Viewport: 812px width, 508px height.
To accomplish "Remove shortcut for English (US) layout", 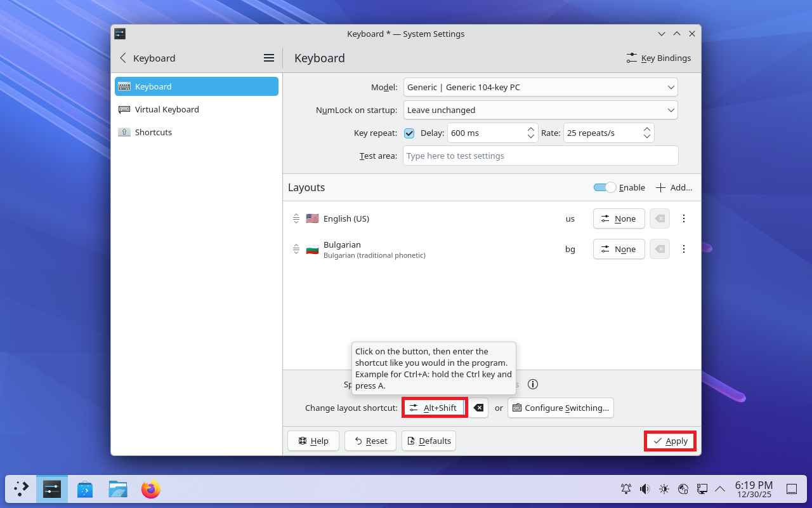I will point(659,218).
